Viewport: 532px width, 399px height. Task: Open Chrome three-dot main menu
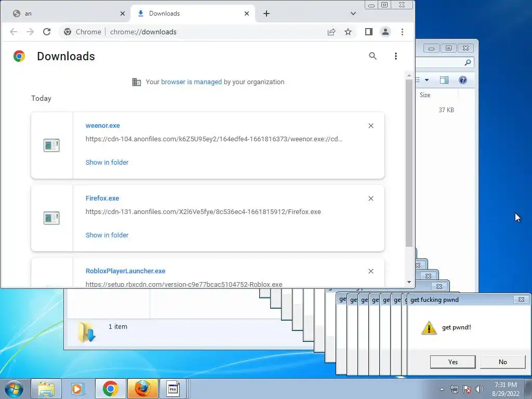point(402,32)
